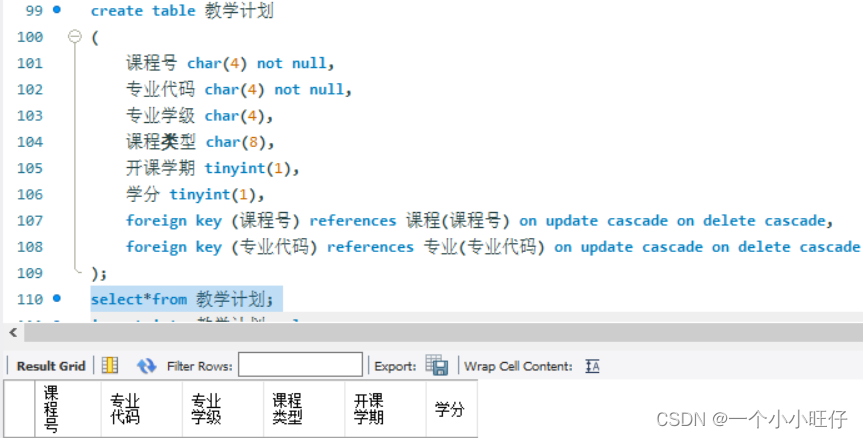This screenshot has width=863, height=438.
Task: Refresh the result grid data
Action: [x=146, y=366]
